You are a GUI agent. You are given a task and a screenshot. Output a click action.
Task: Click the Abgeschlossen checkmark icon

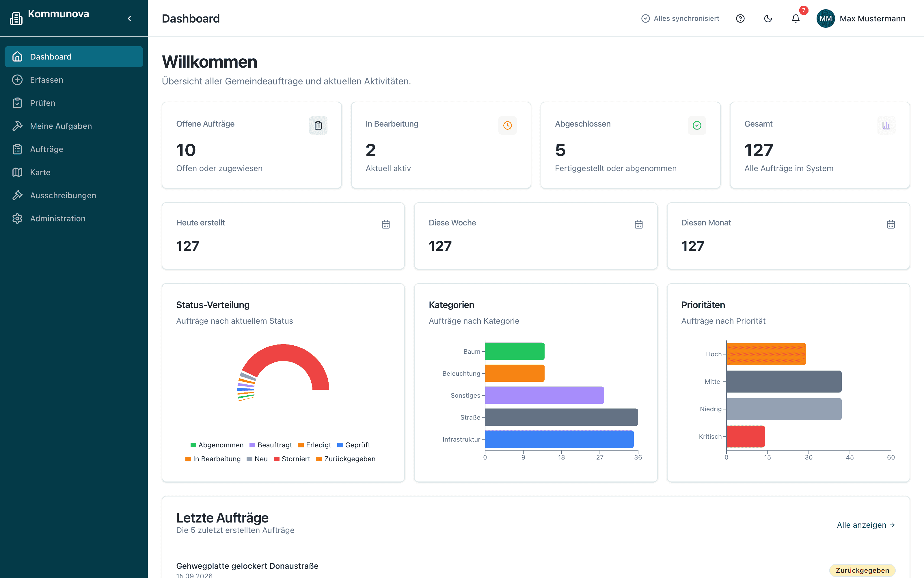pos(697,125)
